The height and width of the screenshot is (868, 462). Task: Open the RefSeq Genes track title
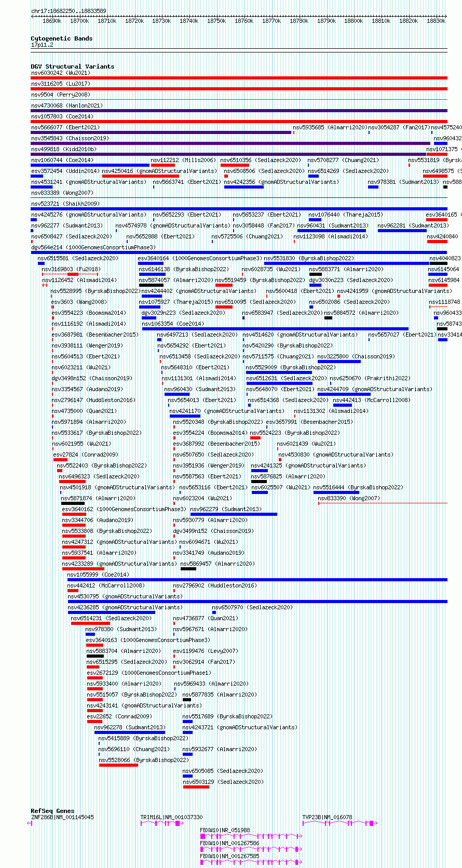coord(52,811)
